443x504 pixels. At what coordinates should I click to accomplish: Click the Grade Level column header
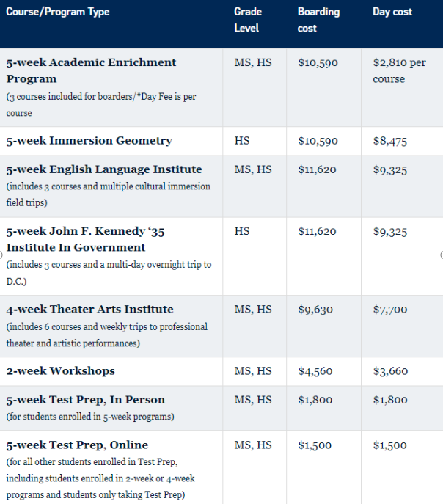pyautogui.click(x=246, y=20)
